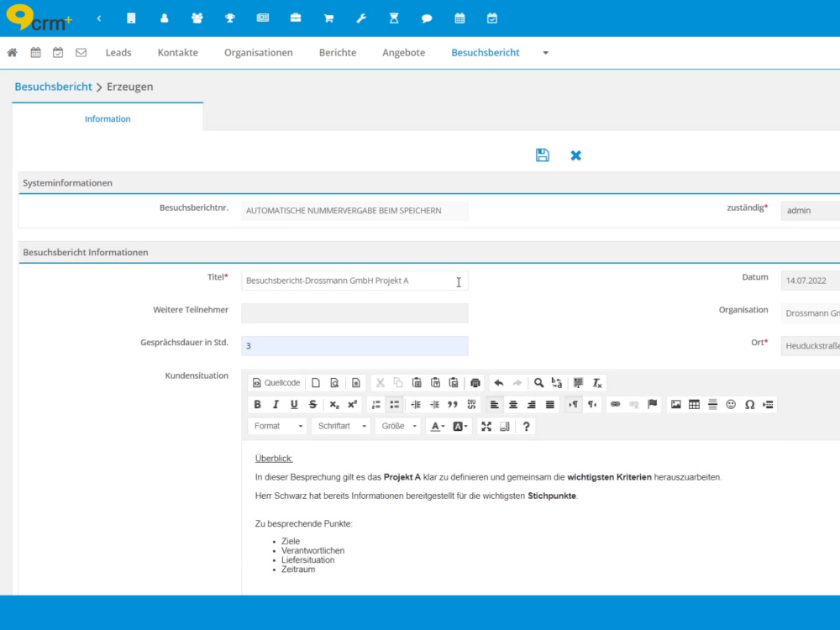The width and height of the screenshot is (840, 630).
Task: Toggle bold formatting in editor
Action: [x=257, y=404]
